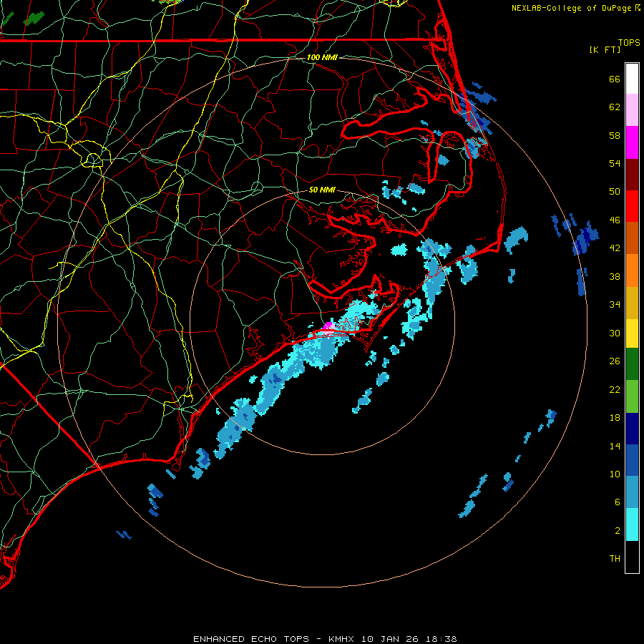Click the legend value 50
The image size is (644, 644).
tap(615, 192)
